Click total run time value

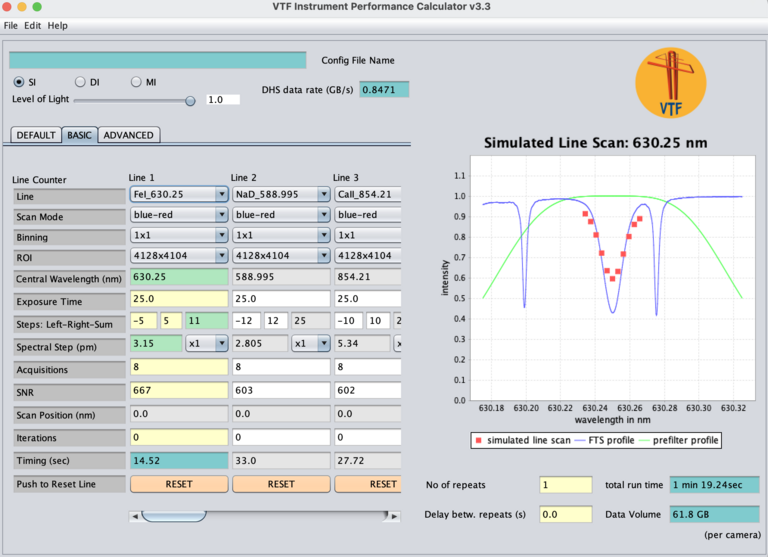pyautogui.click(x=715, y=485)
